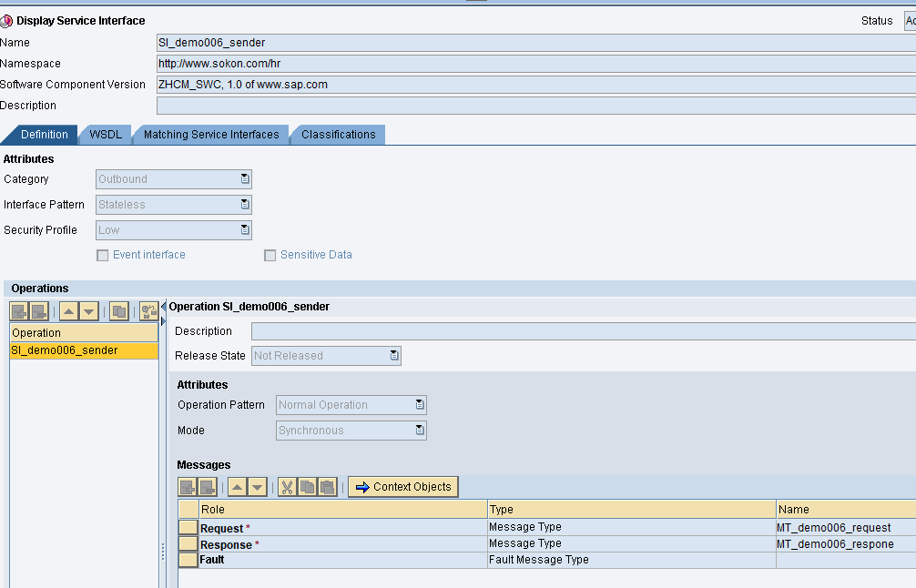Image resolution: width=916 pixels, height=588 pixels.
Task: Select the Matching Service Interfaces tab
Action: coord(210,134)
